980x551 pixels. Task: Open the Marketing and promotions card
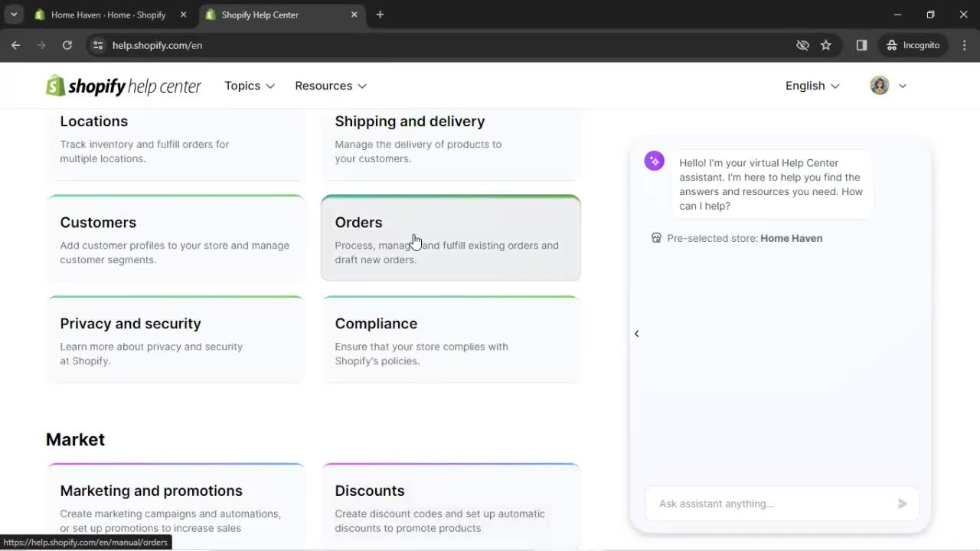pos(175,506)
